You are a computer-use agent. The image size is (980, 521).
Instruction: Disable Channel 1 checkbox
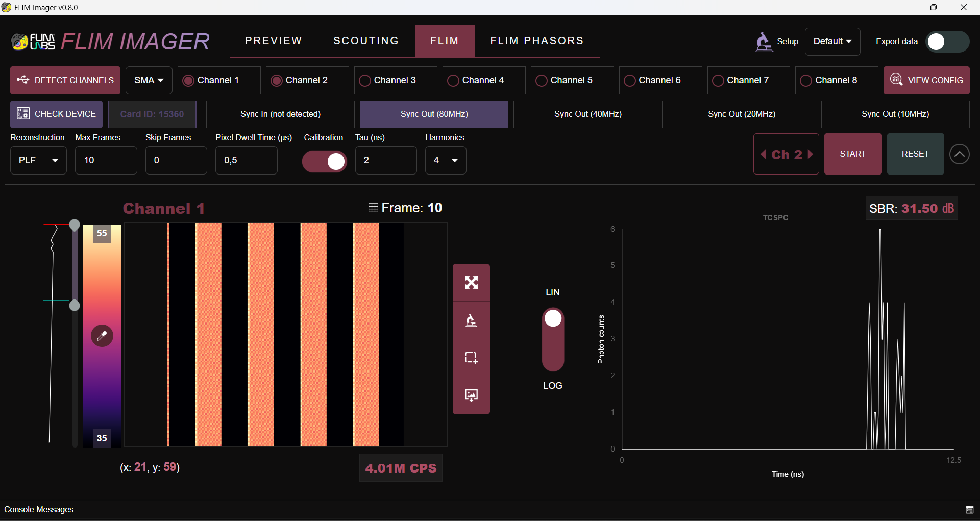click(x=188, y=81)
